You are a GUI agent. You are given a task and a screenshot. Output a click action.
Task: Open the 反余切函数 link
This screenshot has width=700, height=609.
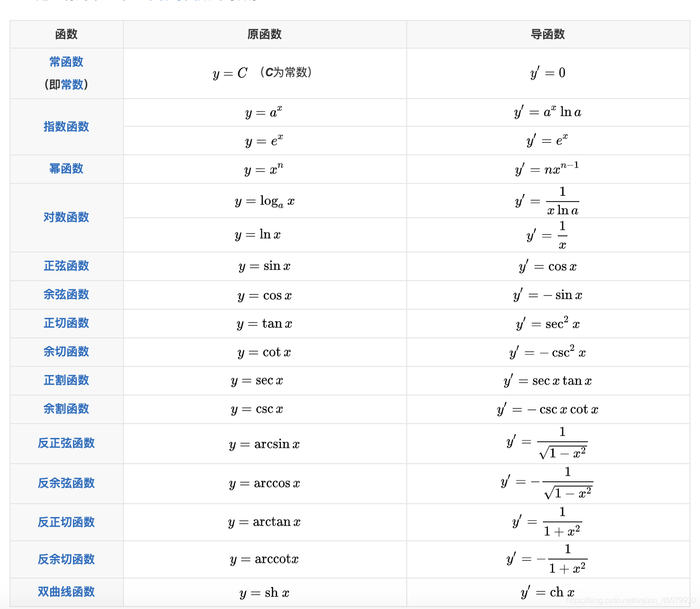(66, 559)
